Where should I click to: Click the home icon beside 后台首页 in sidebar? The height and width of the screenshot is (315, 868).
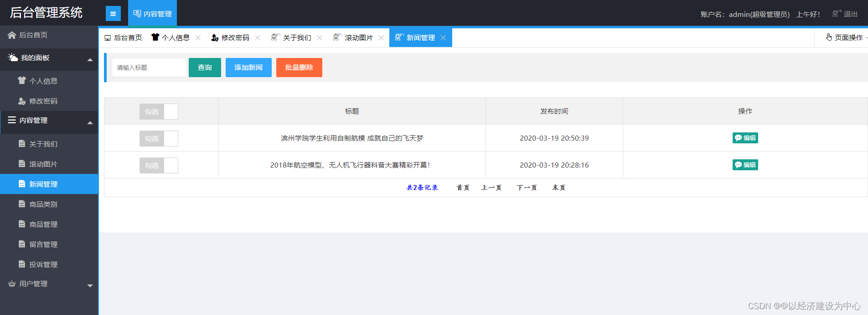(x=12, y=35)
